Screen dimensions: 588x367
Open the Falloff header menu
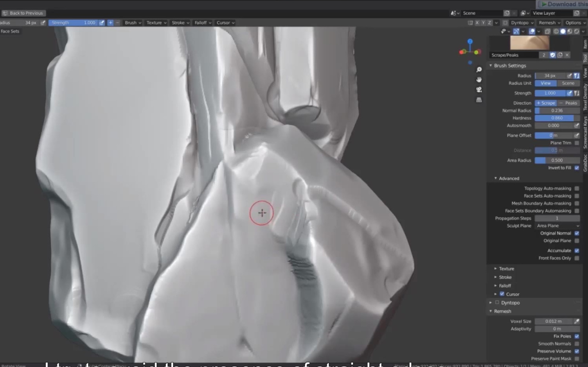[202, 23]
